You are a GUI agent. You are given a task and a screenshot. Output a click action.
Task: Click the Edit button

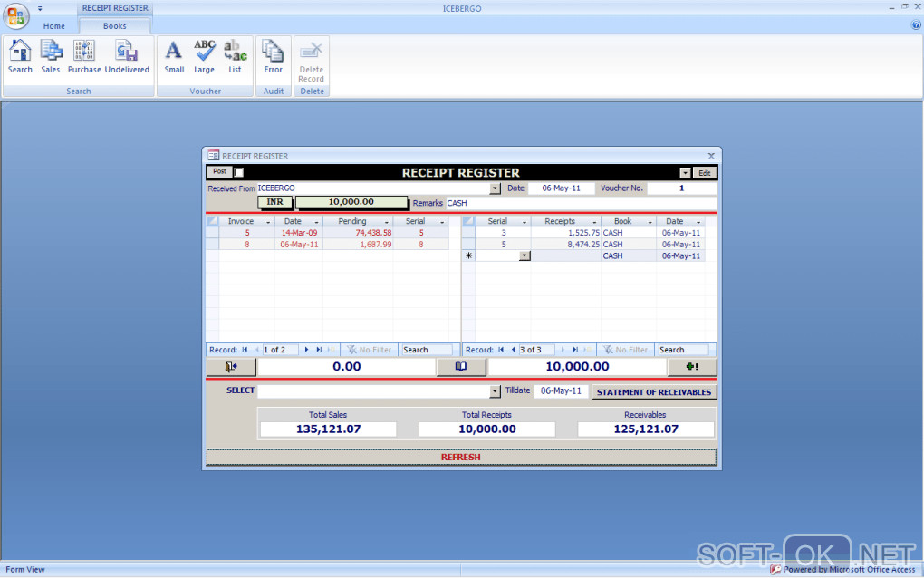click(x=704, y=173)
